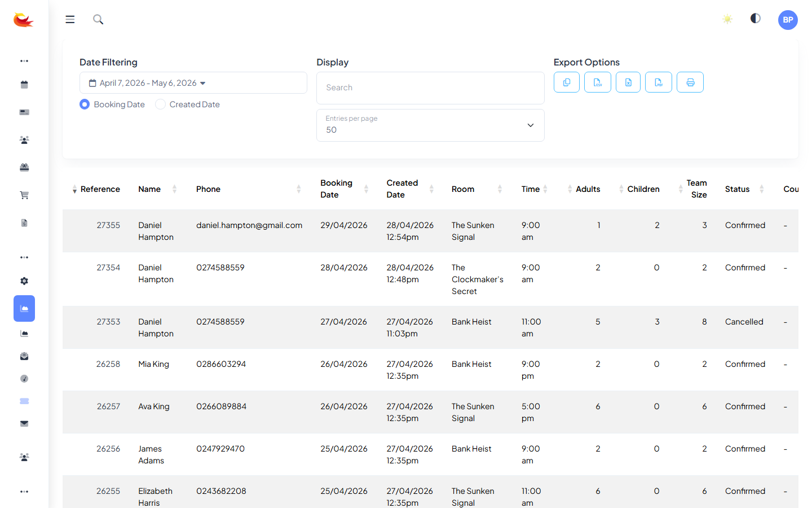The height and width of the screenshot is (508, 812).
Task: Open the gift voucher sidebar icon
Action: click(x=24, y=168)
